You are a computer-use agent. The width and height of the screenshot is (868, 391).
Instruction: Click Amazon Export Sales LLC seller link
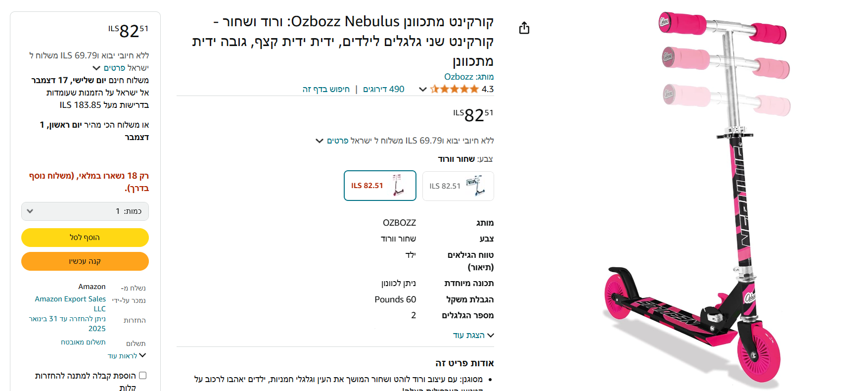click(71, 303)
